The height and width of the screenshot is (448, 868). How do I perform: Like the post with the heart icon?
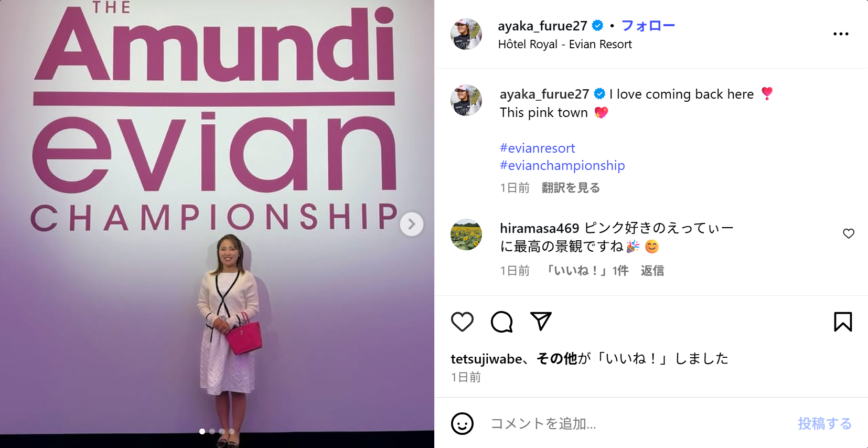point(462,322)
